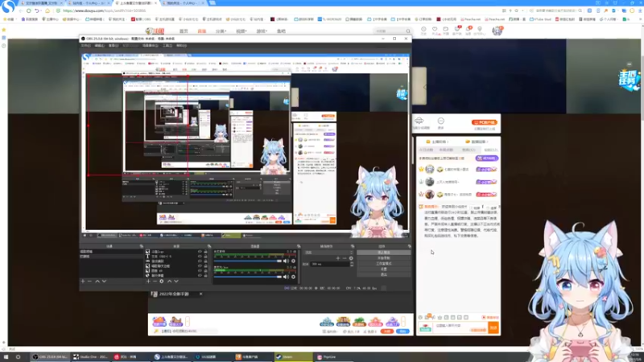Click first gift icon in gift bar
The height and width of the screenshot is (362, 644).
pyautogui.click(x=159, y=321)
